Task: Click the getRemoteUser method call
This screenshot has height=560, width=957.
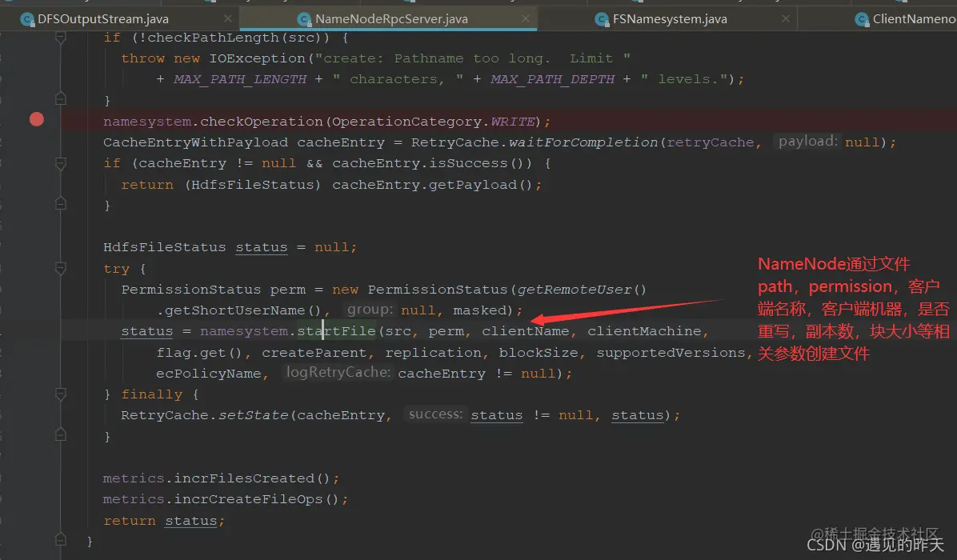Action: (575, 290)
